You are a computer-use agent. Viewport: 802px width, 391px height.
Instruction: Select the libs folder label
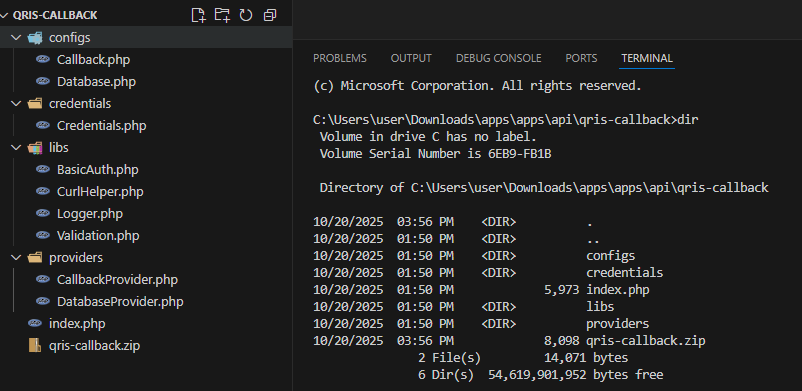click(59, 148)
